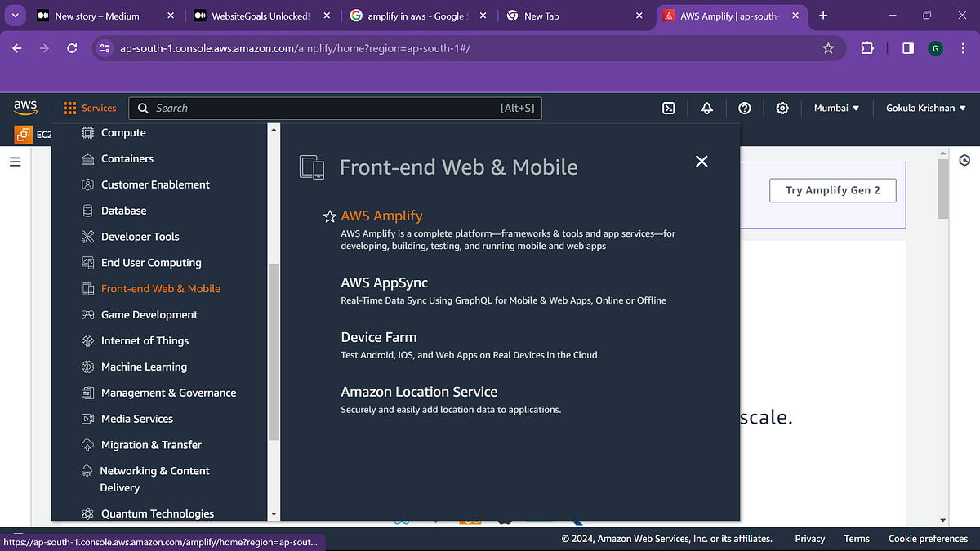The height and width of the screenshot is (551, 980).
Task: Open the CloudShell terminal icon
Action: pos(668,108)
